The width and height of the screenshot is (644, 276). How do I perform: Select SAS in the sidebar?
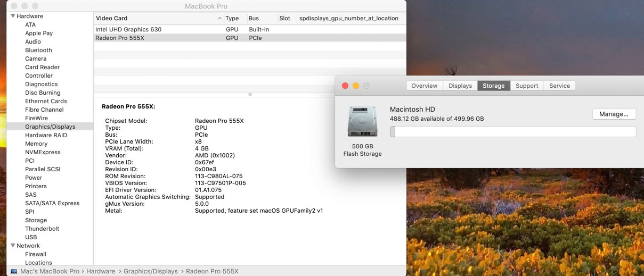coord(31,195)
